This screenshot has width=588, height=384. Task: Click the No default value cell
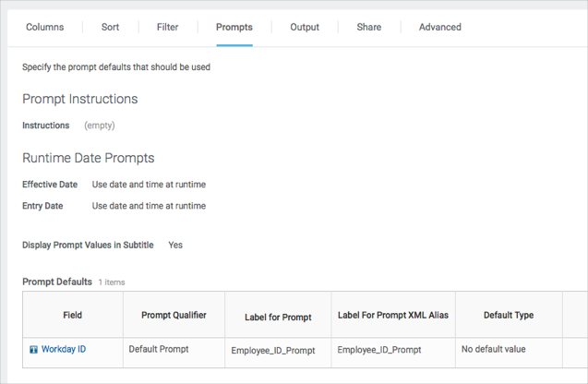493,350
